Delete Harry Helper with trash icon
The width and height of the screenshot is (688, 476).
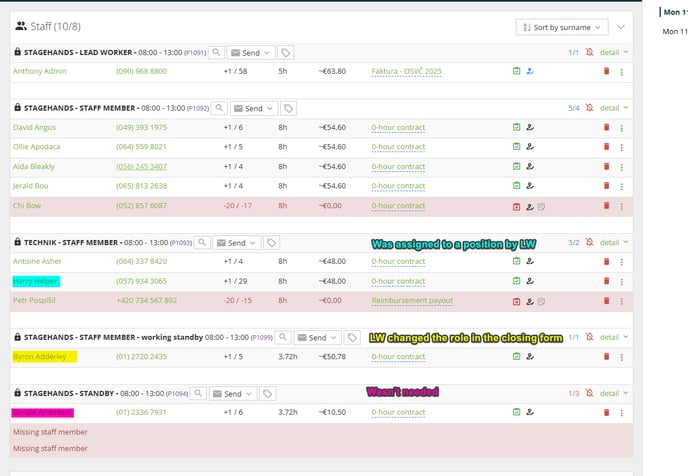[x=606, y=281]
